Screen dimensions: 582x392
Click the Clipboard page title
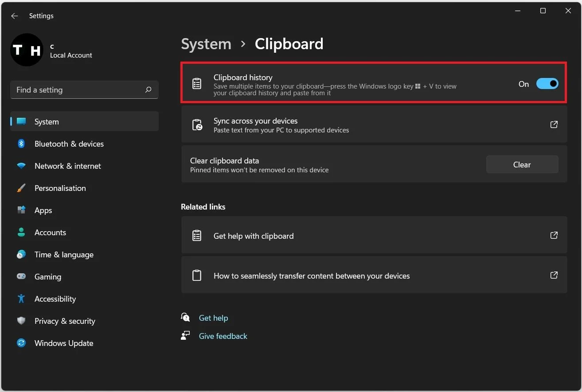click(x=289, y=44)
